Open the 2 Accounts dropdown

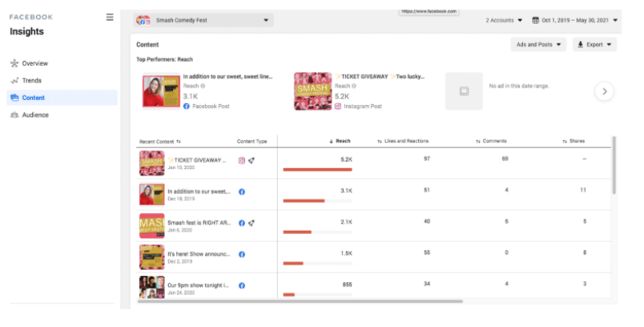pos(504,20)
